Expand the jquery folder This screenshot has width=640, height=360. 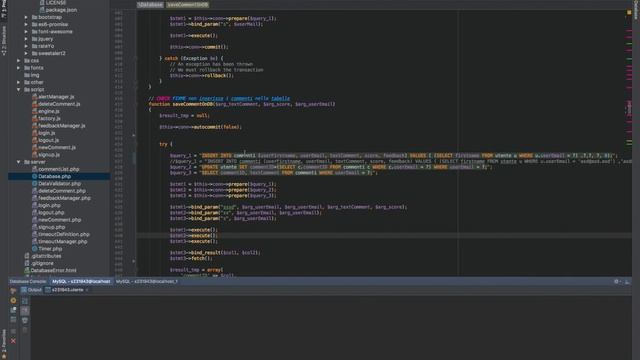pyautogui.click(x=26, y=39)
